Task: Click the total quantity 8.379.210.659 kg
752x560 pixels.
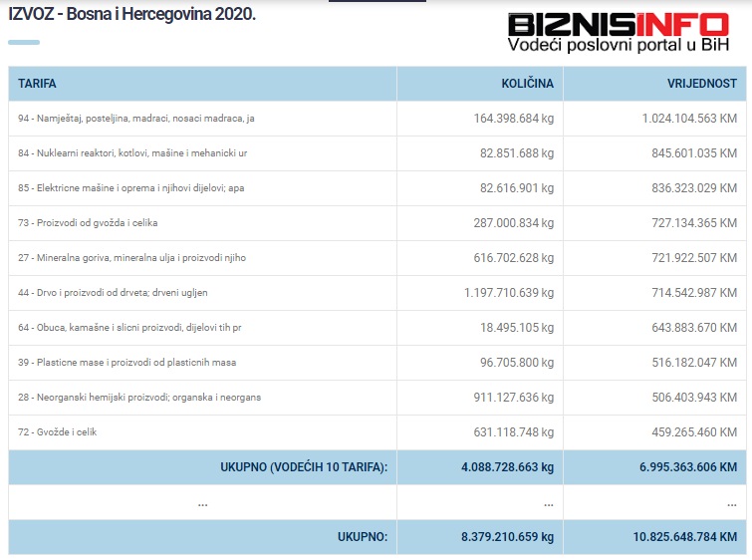Action: pos(507,537)
